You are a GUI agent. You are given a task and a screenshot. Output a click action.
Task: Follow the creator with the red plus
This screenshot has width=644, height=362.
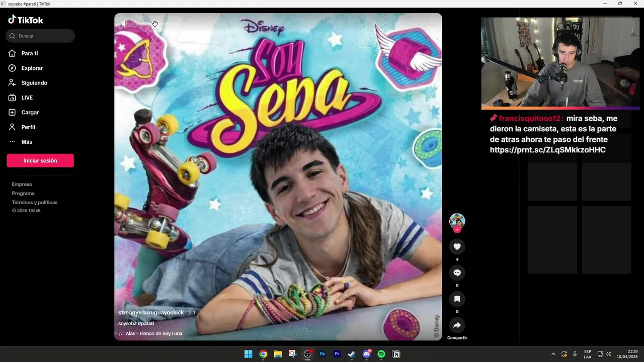(457, 229)
